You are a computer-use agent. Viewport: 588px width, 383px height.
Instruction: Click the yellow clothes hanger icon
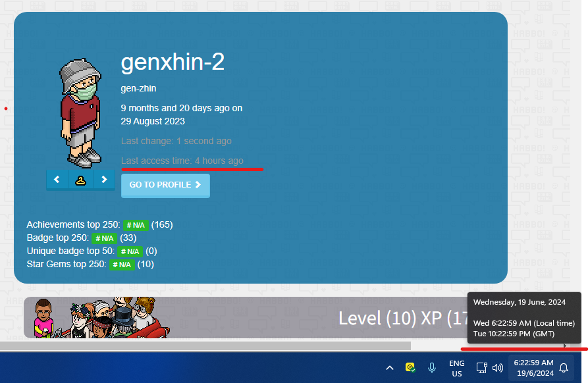80,180
